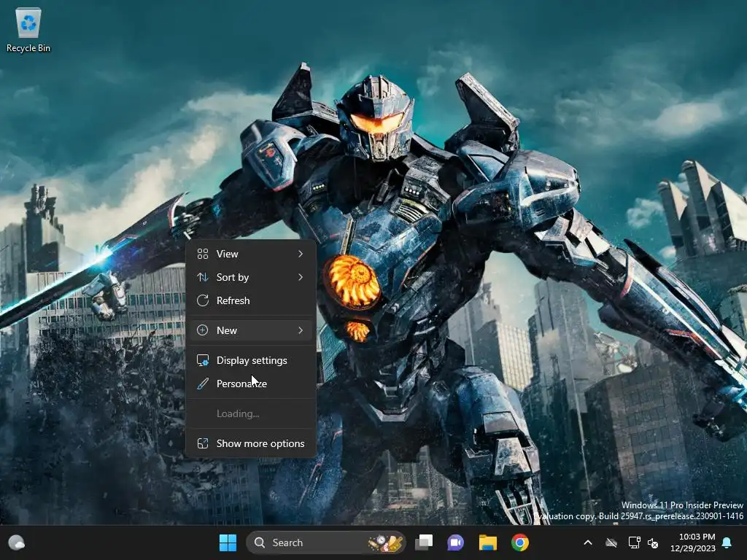Expand the New submenu chevron
This screenshot has height=560, width=747.
coord(301,330)
